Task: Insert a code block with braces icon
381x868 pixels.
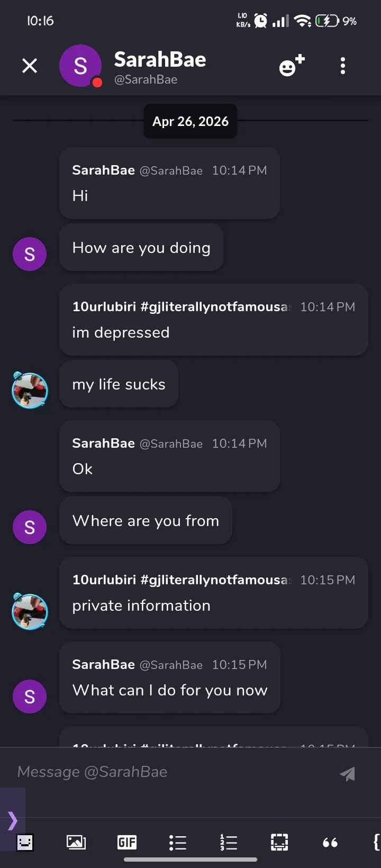Action: (x=376, y=842)
